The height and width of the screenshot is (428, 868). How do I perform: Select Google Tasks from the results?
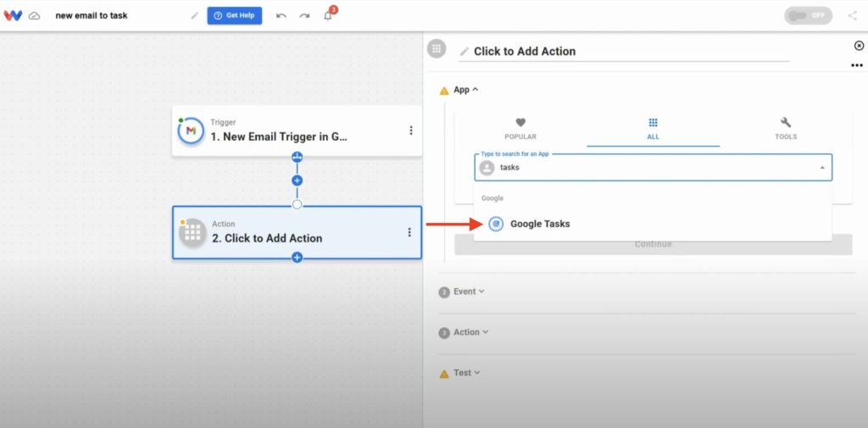[653, 224]
